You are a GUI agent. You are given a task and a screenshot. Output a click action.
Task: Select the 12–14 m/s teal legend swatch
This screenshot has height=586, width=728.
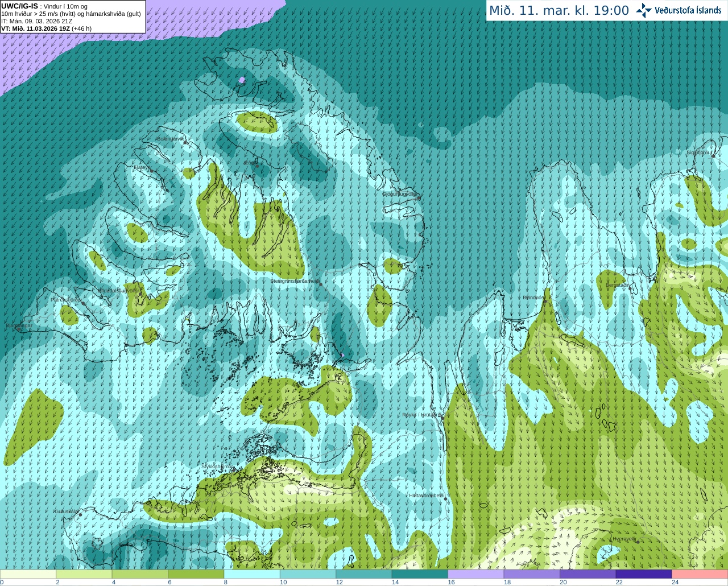[x=364, y=574]
